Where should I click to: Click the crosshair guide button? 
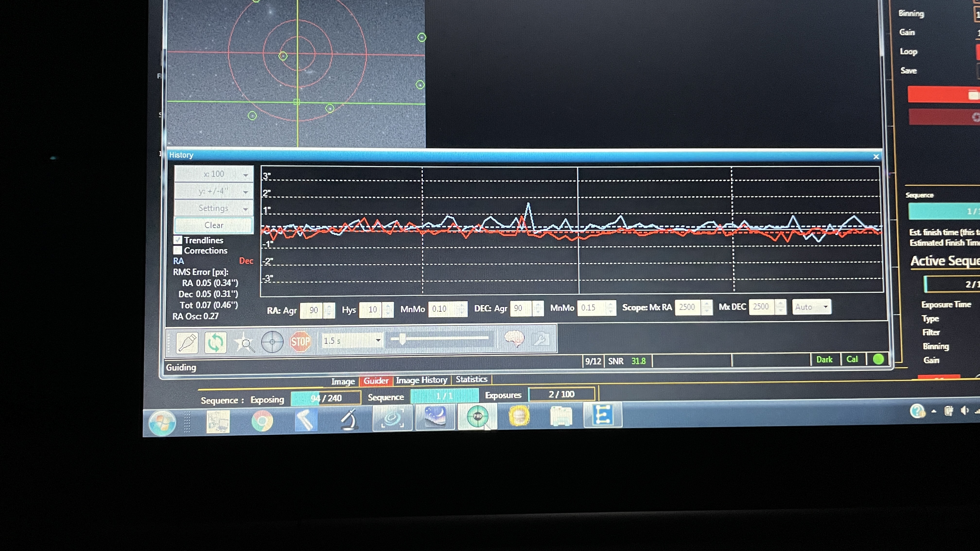(x=272, y=342)
